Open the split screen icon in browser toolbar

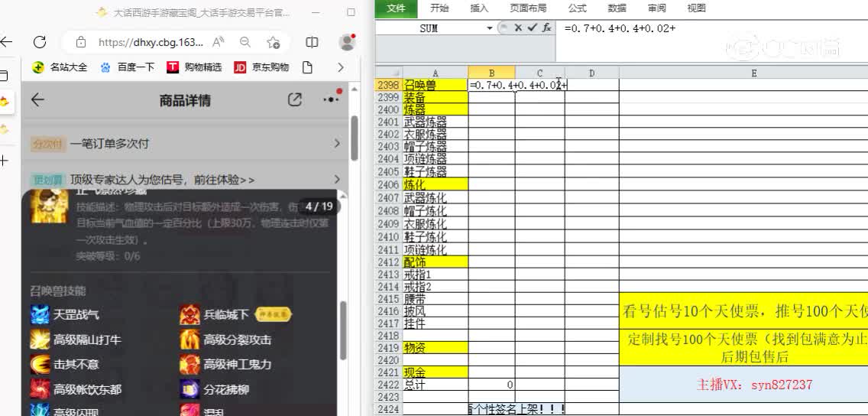313,42
